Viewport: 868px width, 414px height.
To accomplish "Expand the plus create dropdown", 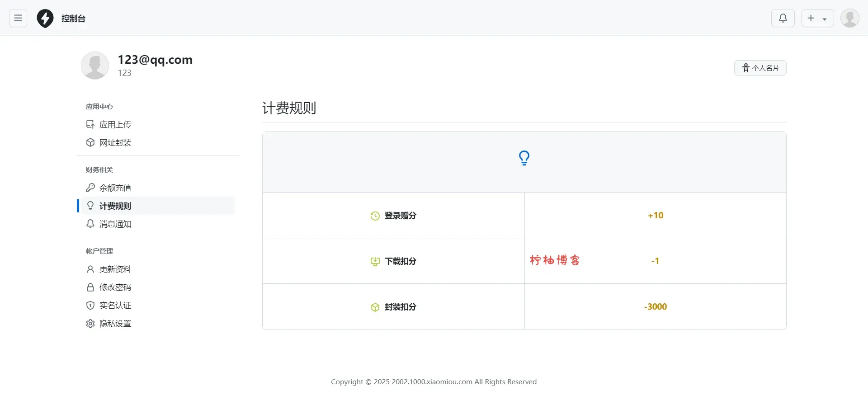I will point(817,18).
